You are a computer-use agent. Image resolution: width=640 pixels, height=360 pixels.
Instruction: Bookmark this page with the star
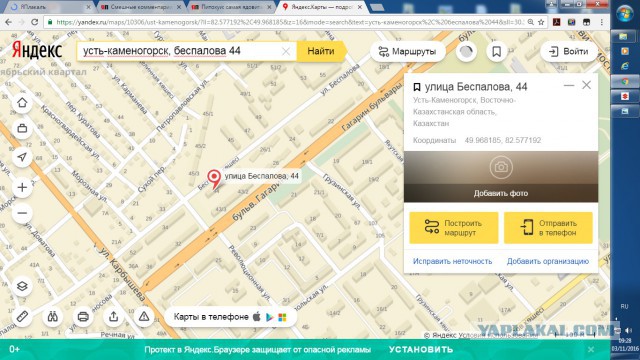541,22
